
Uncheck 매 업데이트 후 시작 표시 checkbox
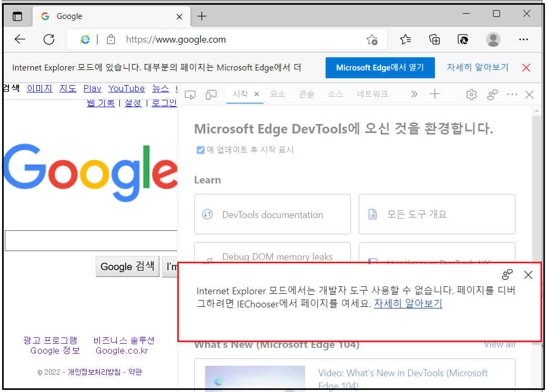[x=200, y=150]
